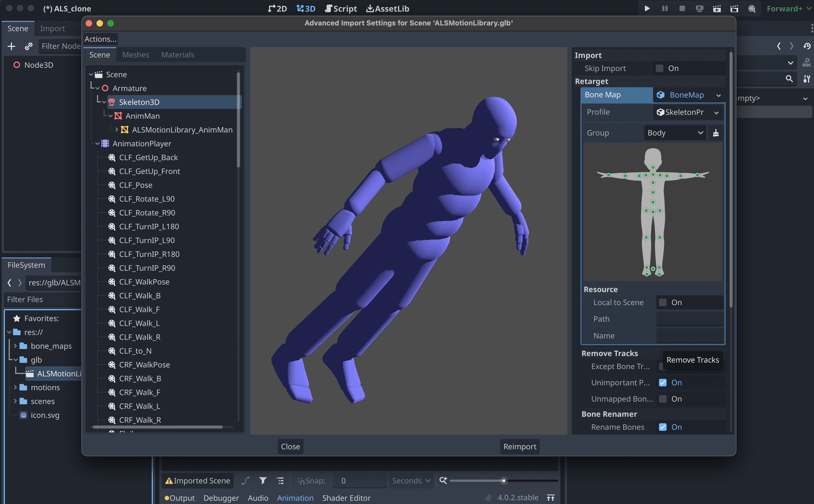Click the instantiate scene link icon
This screenshot has width=814, height=504.
point(29,46)
